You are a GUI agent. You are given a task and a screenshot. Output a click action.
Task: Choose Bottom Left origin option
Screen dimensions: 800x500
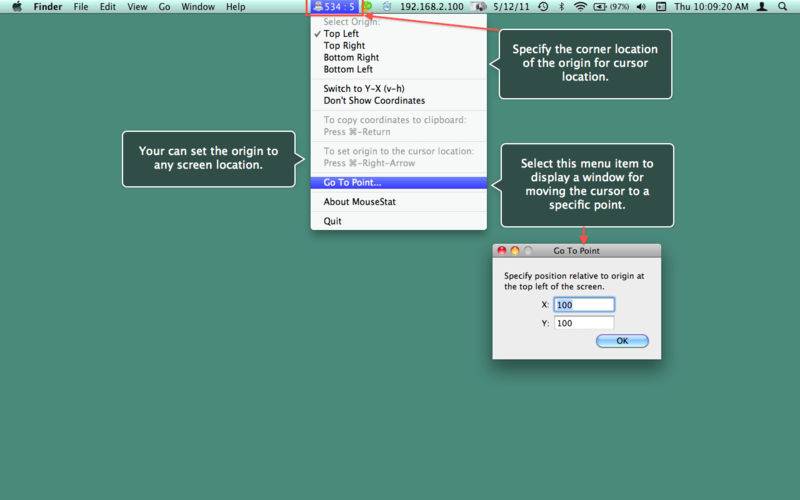(x=348, y=70)
